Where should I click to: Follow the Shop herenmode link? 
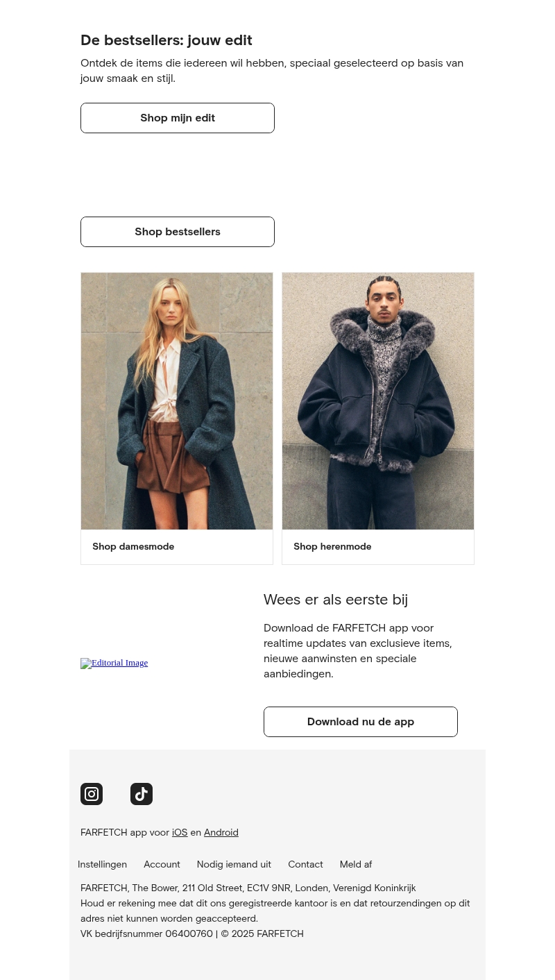pos(332,547)
